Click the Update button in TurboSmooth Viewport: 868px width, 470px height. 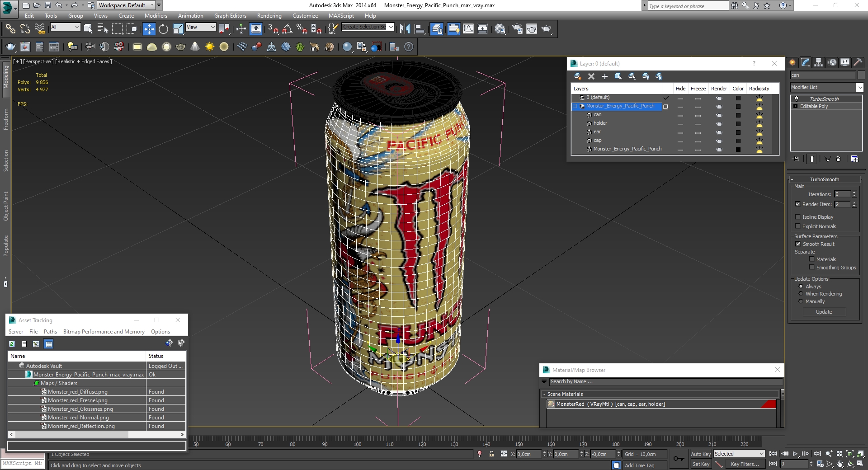(x=824, y=312)
